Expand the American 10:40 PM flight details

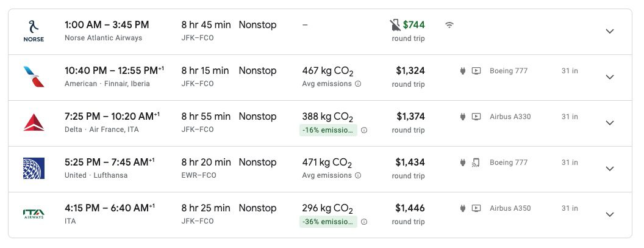pyautogui.click(x=609, y=77)
